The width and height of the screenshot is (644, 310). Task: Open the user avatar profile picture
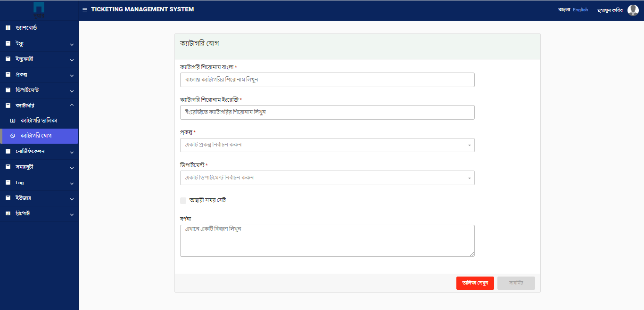633,10
